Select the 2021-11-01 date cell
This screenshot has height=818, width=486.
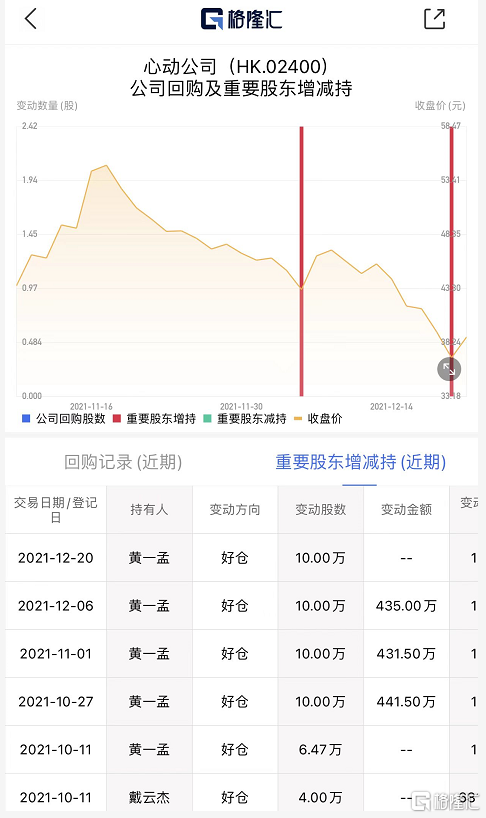(56, 654)
